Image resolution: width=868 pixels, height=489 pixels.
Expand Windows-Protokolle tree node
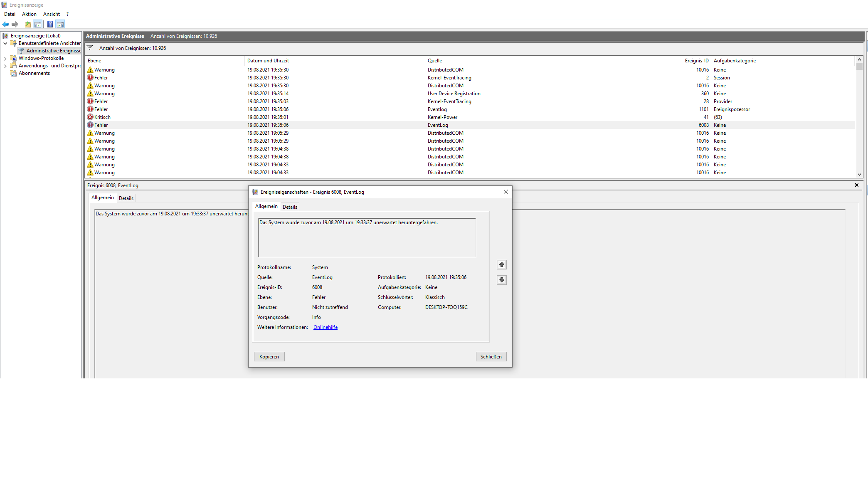click(5, 58)
